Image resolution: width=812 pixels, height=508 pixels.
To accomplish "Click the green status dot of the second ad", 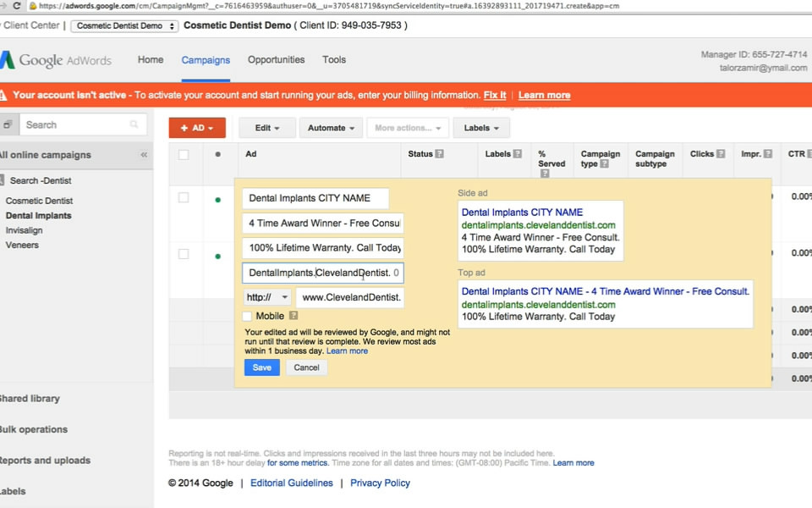I will (x=218, y=256).
